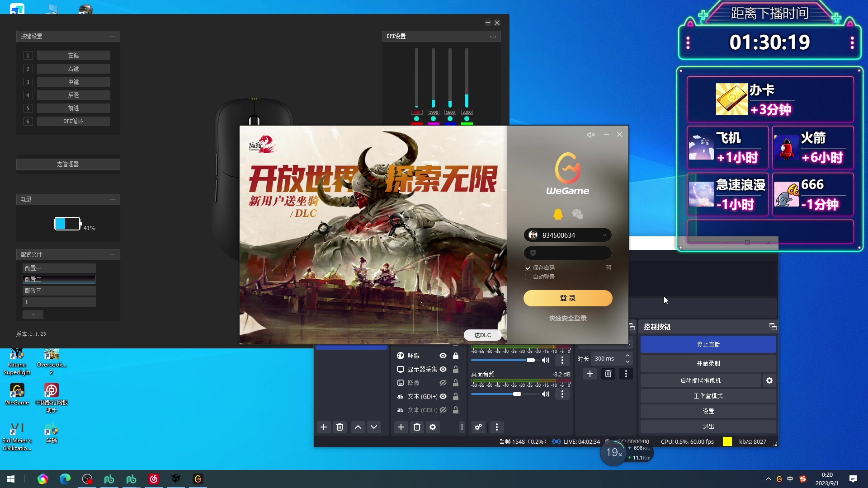This screenshot has height=488, width=868.
Task: Lock the 显示器采集 source
Action: point(456,369)
